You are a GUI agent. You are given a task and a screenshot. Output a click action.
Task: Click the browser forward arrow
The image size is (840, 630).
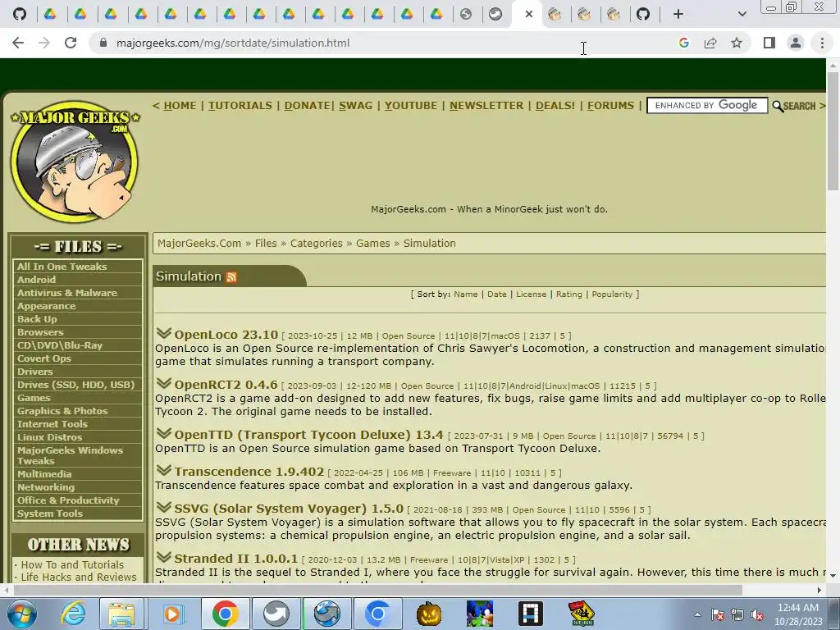coord(44,43)
